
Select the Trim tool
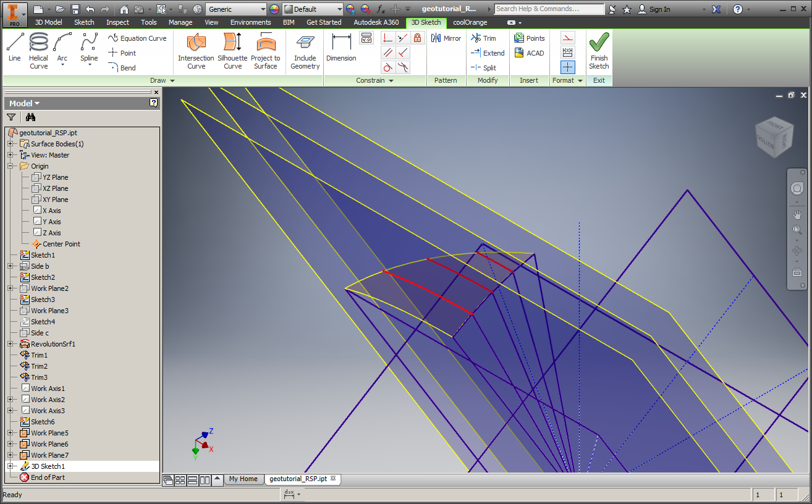pos(483,38)
